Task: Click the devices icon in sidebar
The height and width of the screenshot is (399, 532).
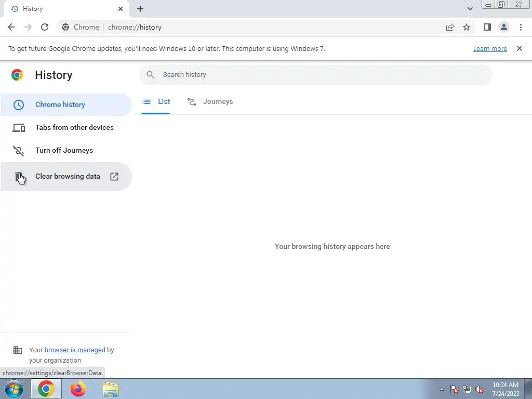Action: coord(19,128)
